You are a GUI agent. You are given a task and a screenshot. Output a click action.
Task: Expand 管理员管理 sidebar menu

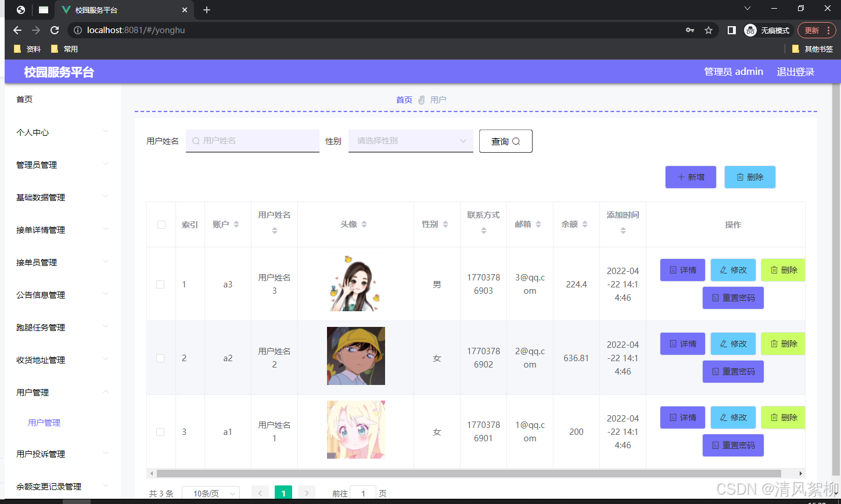pyautogui.click(x=62, y=165)
